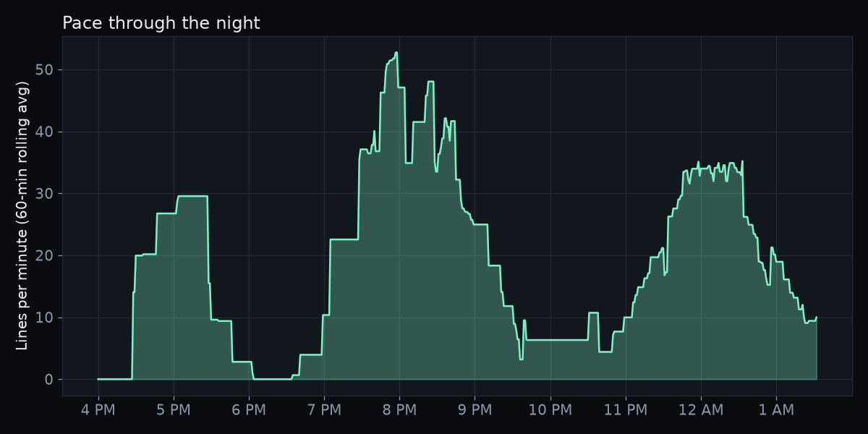This screenshot has width=868, height=434.
Task: Click the "10 PM" x-axis tick label
Action: [x=550, y=410]
